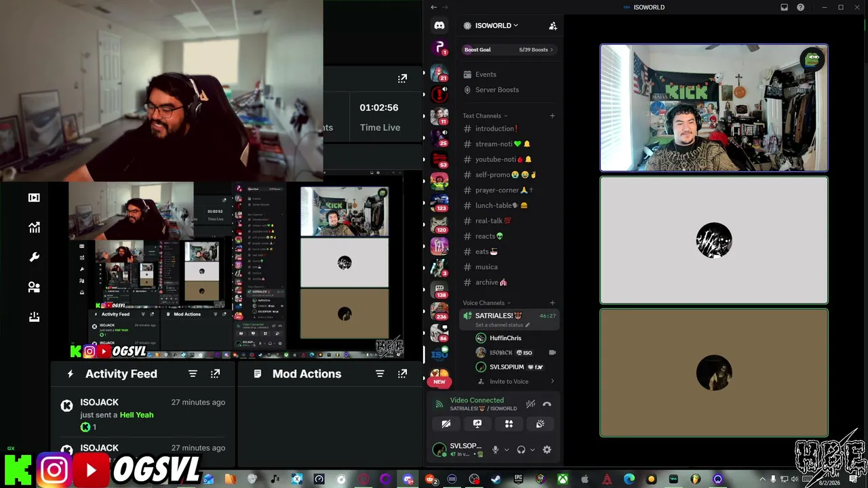Image resolution: width=868 pixels, height=488 pixels.
Task: Toggle Discord camera on or off
Action: 446,424
